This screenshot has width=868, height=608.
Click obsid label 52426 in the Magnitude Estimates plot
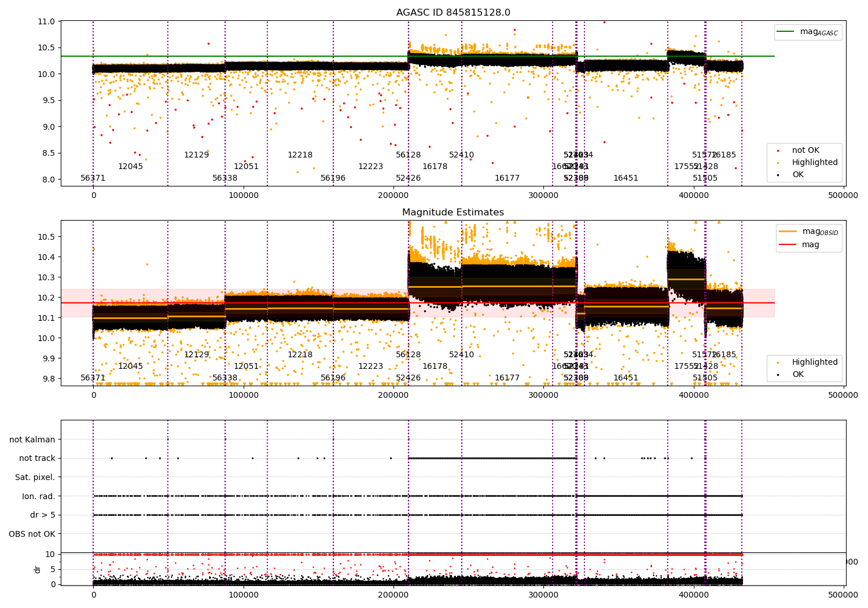click(x=409, y=378)
